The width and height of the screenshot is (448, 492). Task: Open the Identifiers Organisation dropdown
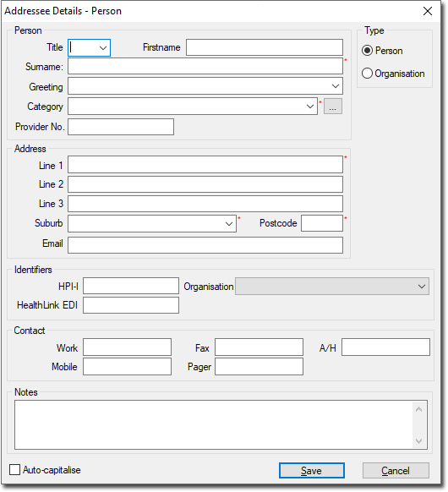tap(421, 287)
